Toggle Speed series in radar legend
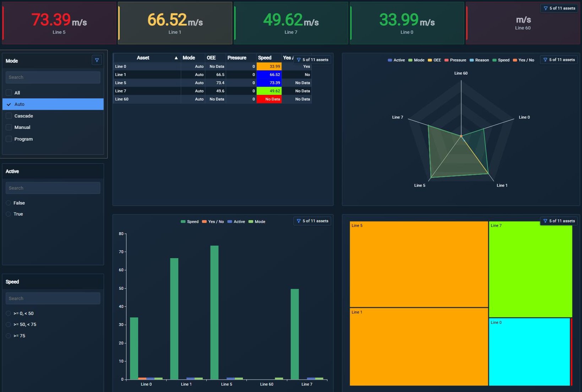 [x=501, y=60]
